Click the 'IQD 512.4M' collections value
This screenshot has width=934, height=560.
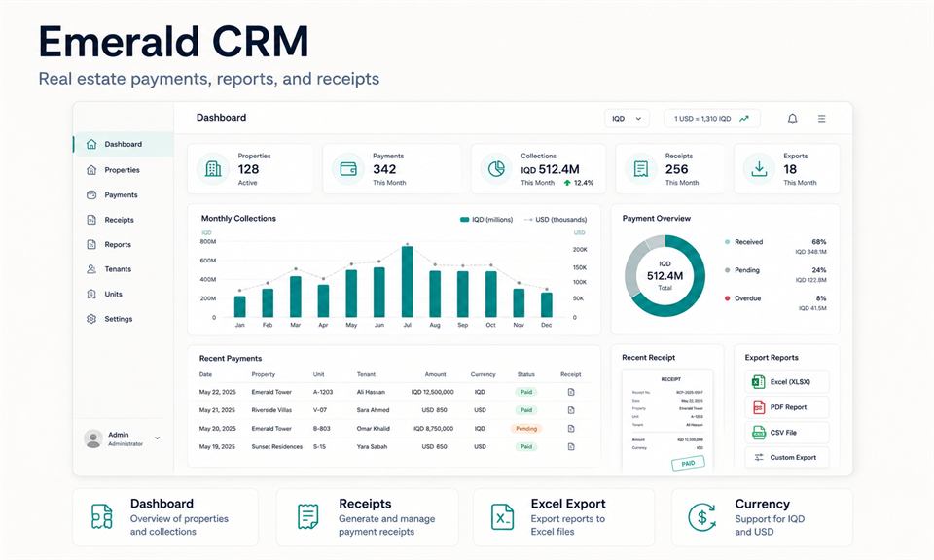pos(551,169)
